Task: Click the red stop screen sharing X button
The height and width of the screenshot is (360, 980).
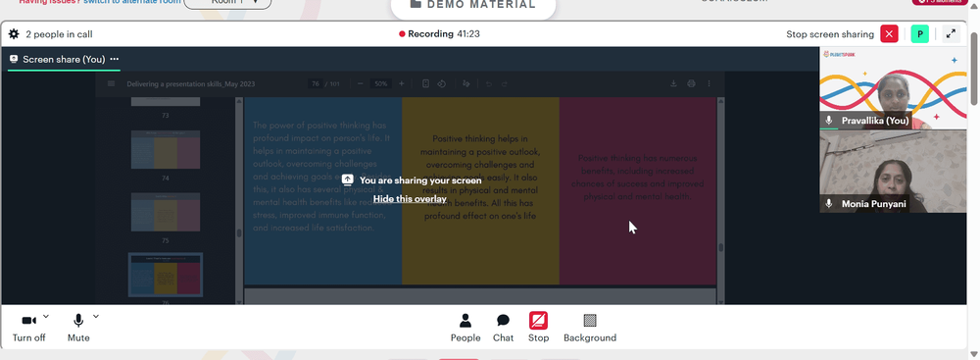Action: tap(889, 33)
